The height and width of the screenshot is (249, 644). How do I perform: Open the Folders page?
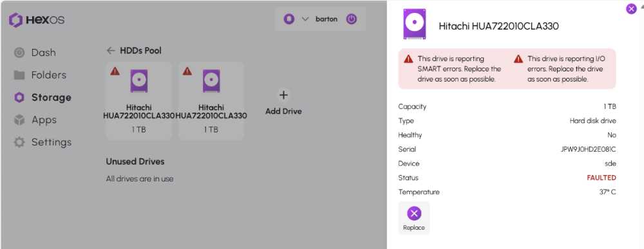coord(39,75)
